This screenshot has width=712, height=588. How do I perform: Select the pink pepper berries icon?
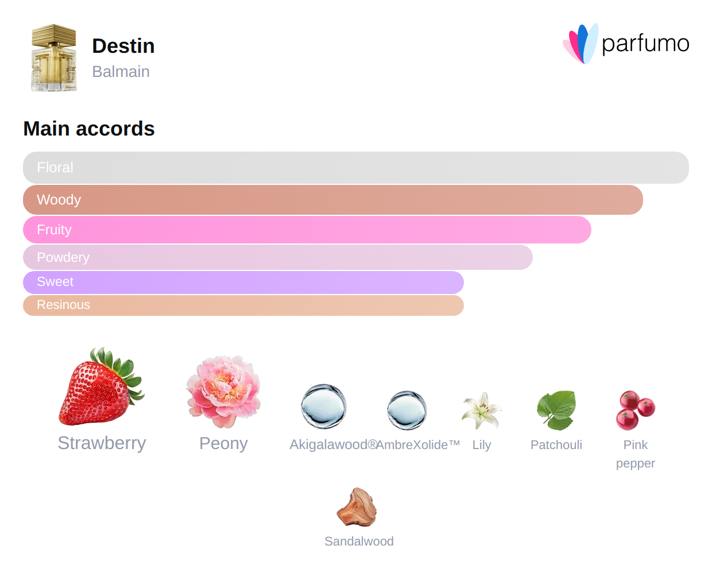click(x=635, y=410)
